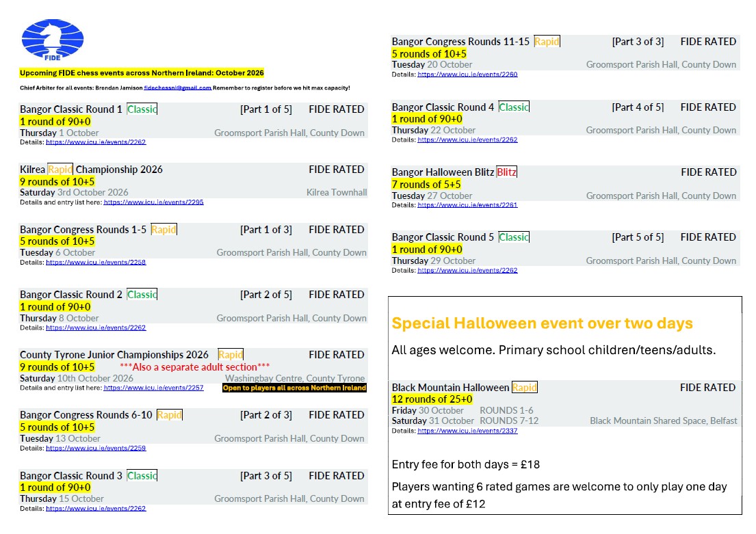Select the 'County Tyrone Junior Championships 2026' title
Screen dimensions: 756x534
click(x=114, y=355)
